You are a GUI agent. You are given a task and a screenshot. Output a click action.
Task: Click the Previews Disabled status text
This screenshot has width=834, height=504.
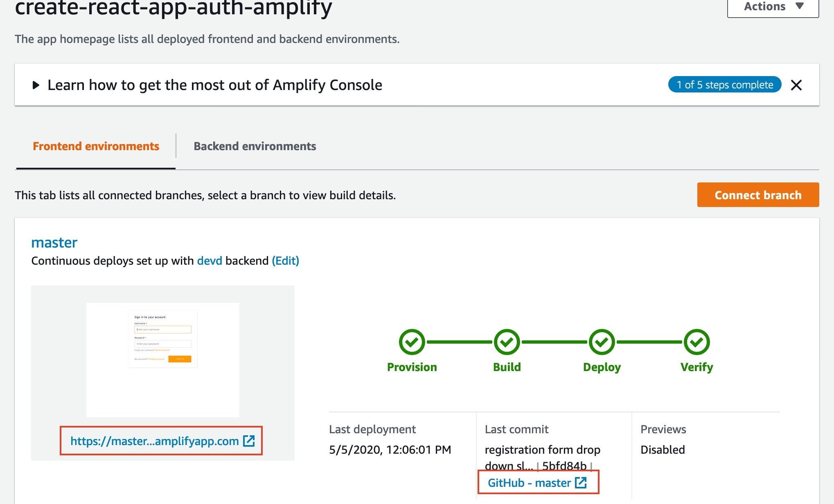click(663, 450)
